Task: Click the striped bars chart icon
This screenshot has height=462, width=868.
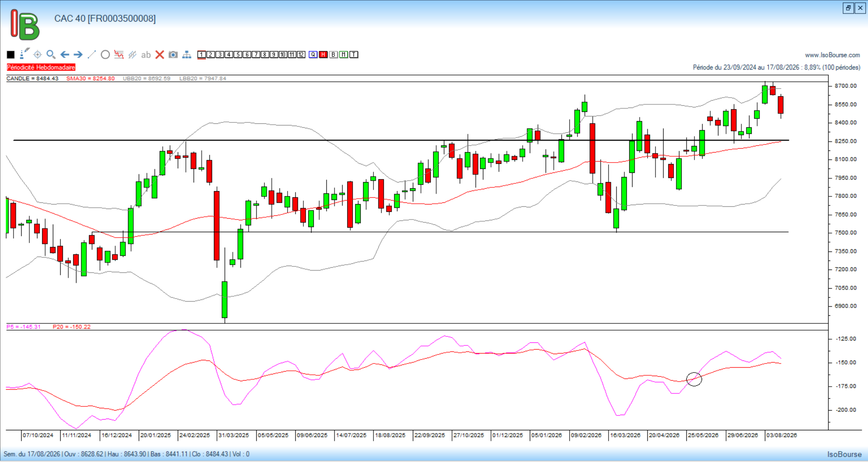Action: 132,55
